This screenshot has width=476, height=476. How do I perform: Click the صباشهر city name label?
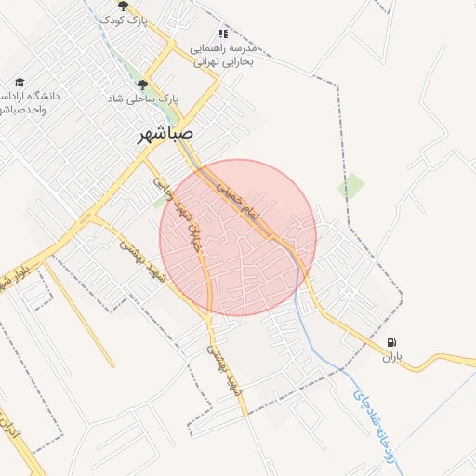[x=165, y=134]
